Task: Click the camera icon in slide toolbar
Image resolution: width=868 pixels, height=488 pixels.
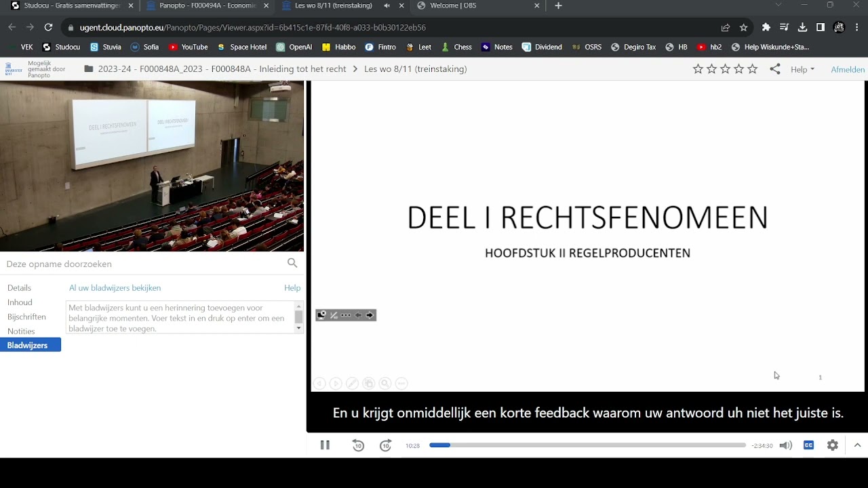Action: [321, 315]
